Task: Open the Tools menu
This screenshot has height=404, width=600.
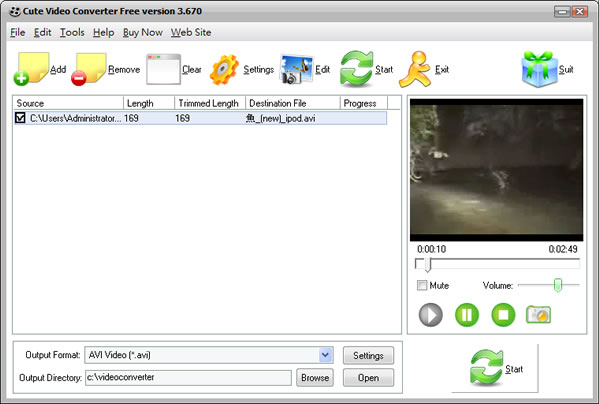Action: tap(72, 33)
